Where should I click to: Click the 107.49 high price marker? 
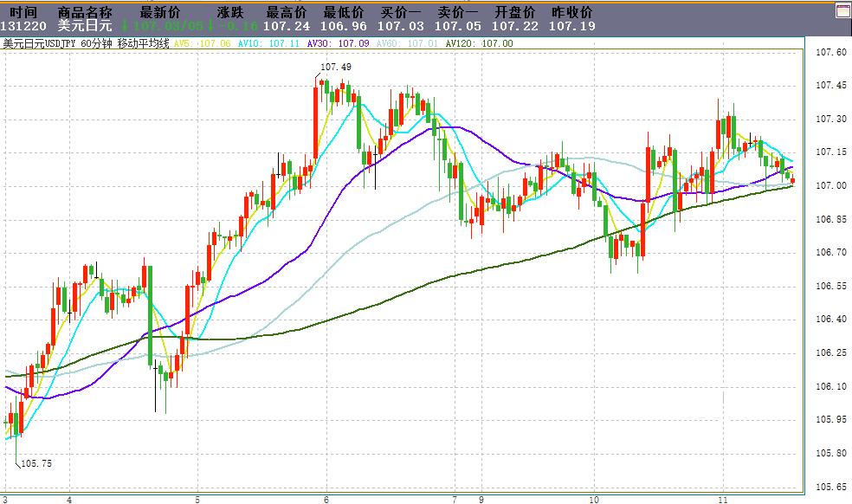tap(336, 67)
